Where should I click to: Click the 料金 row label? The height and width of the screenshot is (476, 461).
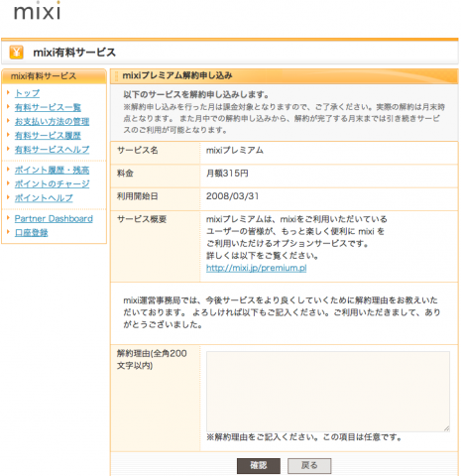coord(125,174)
